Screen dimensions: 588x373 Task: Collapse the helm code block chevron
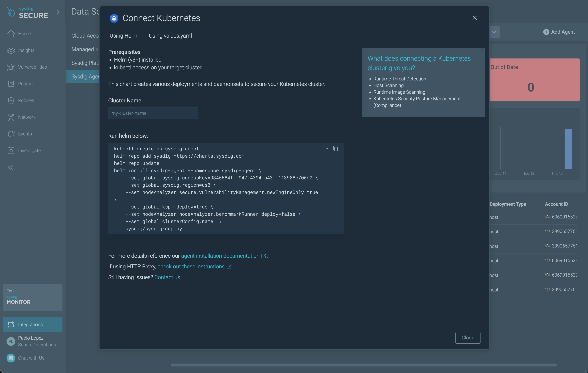point(327,149)
